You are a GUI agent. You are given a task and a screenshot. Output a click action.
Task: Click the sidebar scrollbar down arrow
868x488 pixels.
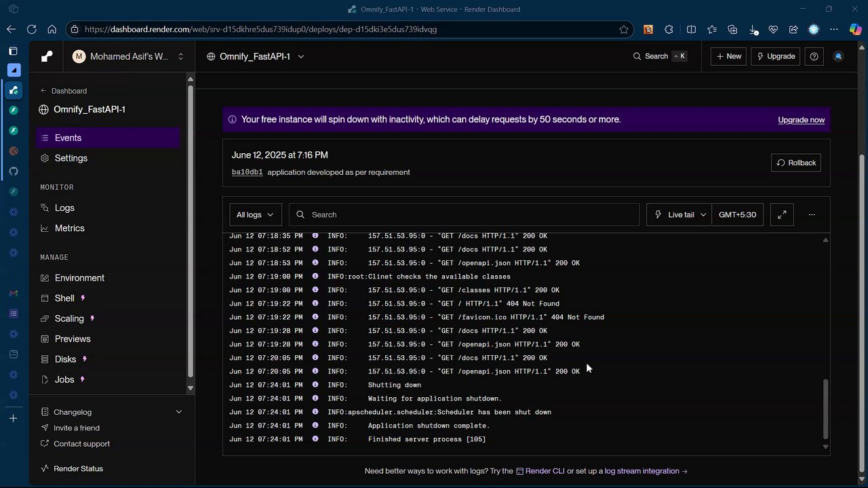click(190, 388)
